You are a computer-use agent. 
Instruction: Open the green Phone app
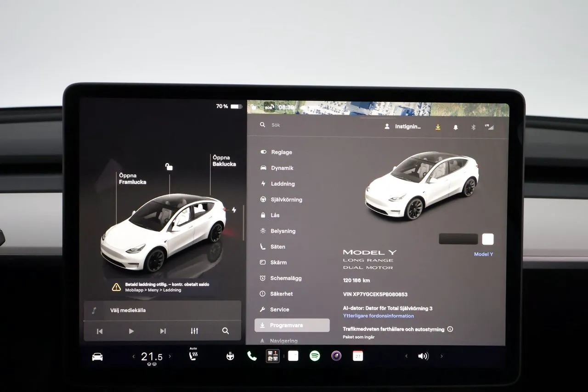point(252,356)
